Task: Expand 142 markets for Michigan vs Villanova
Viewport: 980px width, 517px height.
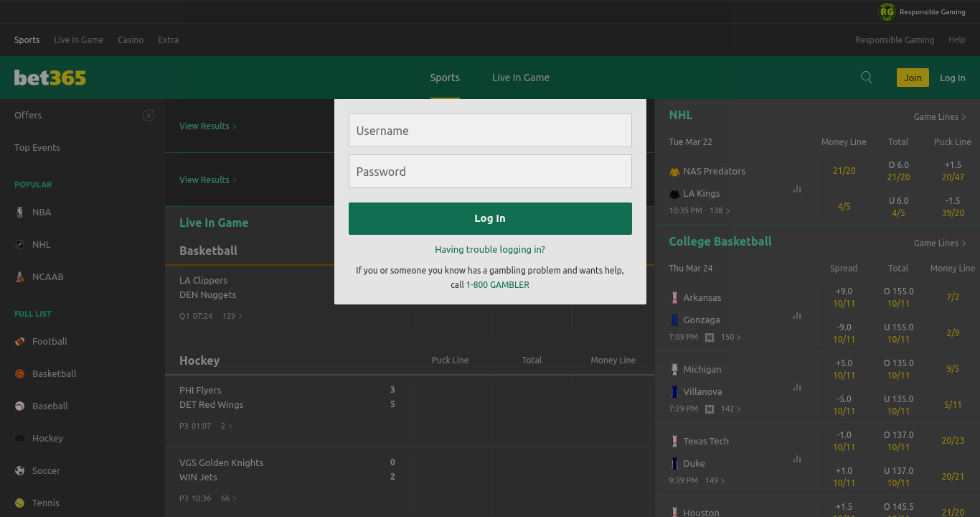Action: (x=730, y=409)
